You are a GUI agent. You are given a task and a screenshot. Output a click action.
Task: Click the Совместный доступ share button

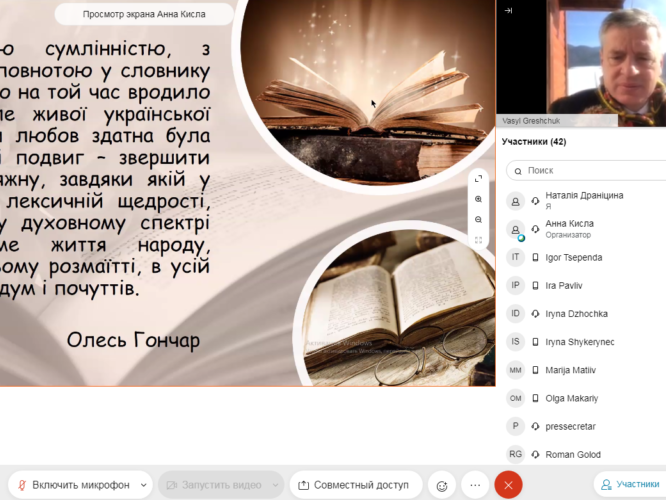(x=355, y=485)
